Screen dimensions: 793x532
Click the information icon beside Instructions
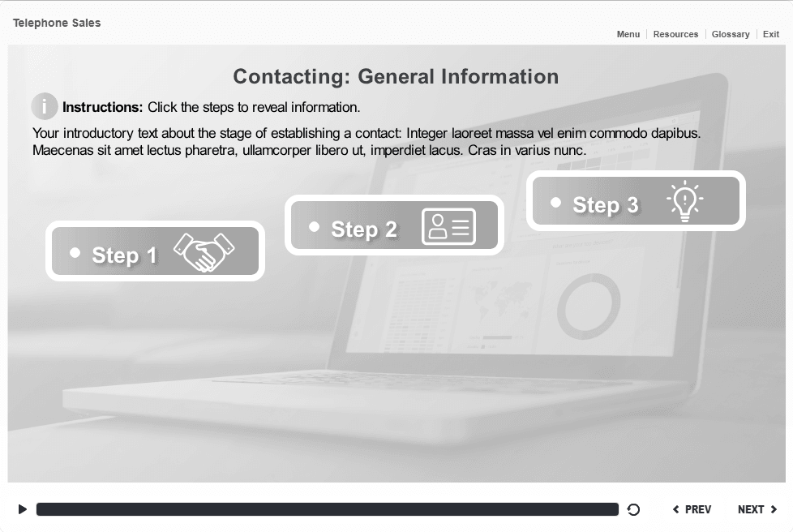point(45,106)
